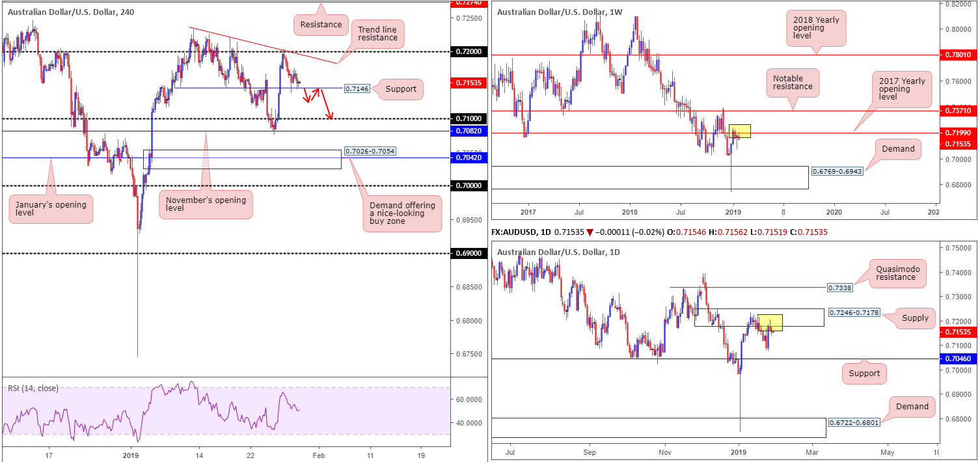This screenshot has width=980, height=462.
Task: Click the red 0.72740 price tag
Action: pos(469,3)
